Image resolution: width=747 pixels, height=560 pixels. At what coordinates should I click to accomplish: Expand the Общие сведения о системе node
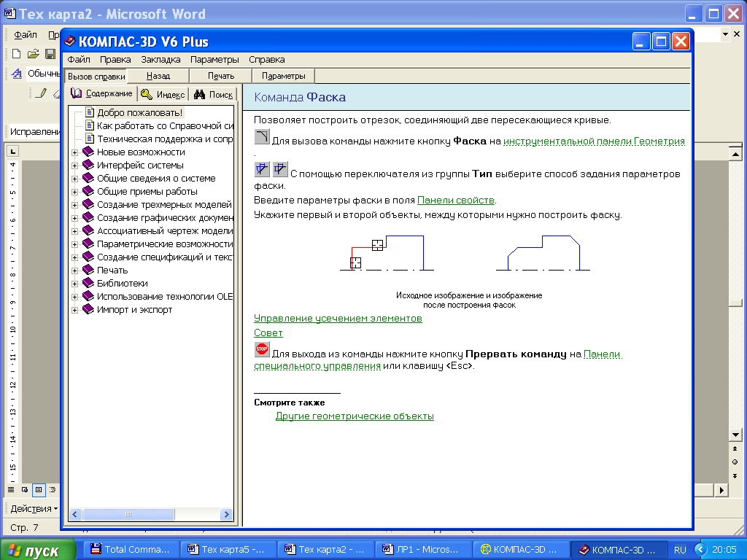[x=75, y=179]
